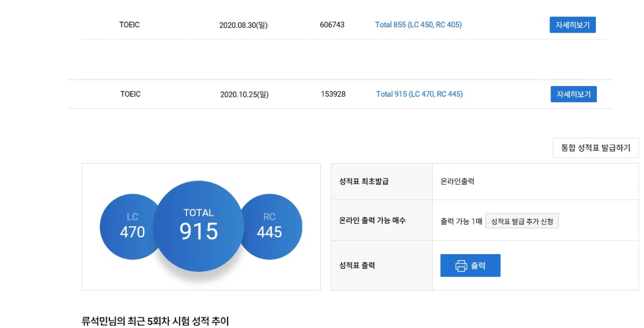Click the 성적표 발급 추가 신청 button
Image resolution: width=644 pixels, height=328 pixels.
click(522, 221)
